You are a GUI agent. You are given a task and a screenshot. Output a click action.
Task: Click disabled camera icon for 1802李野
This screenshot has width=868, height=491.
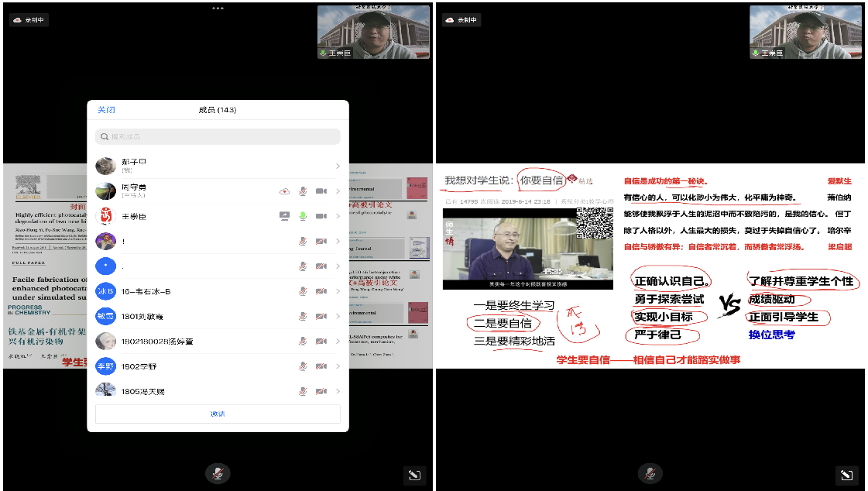click(x=321, y=366)
